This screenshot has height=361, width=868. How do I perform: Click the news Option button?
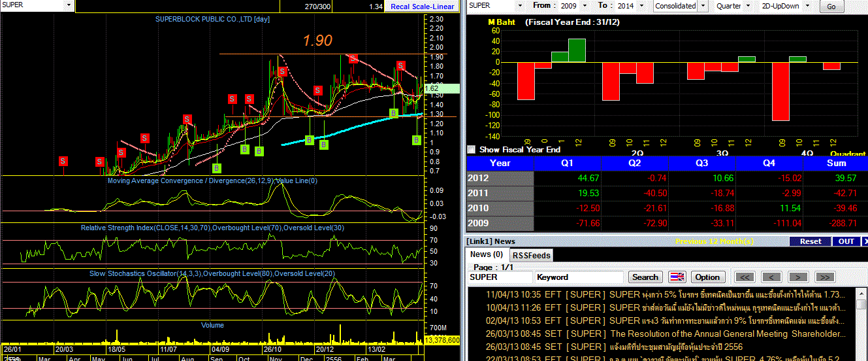(707, 277)
